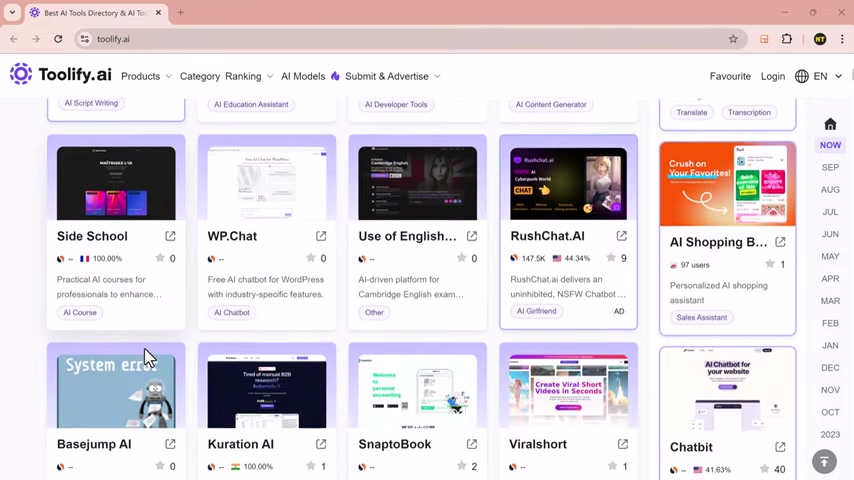
Task: Click the home icon in timeline sidebar
Action: [830, 124]
